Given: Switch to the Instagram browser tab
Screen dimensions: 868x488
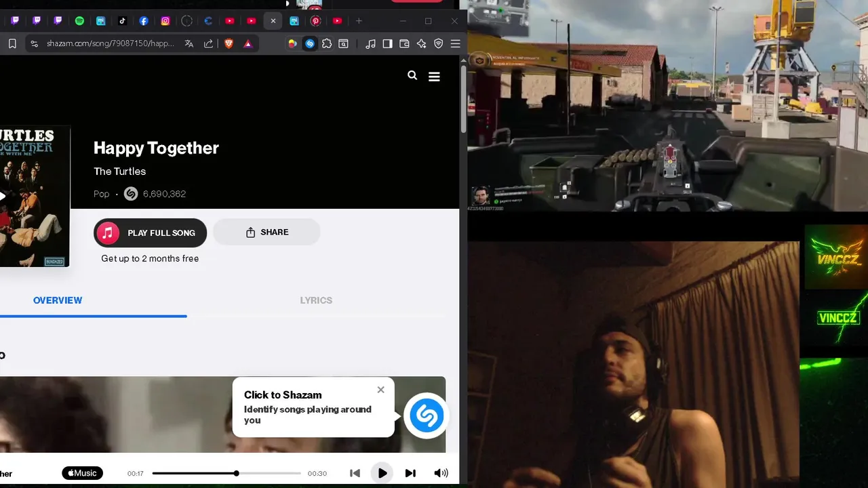Looking at the screenshot, I should pyautogui.click(x=165, y=21).
